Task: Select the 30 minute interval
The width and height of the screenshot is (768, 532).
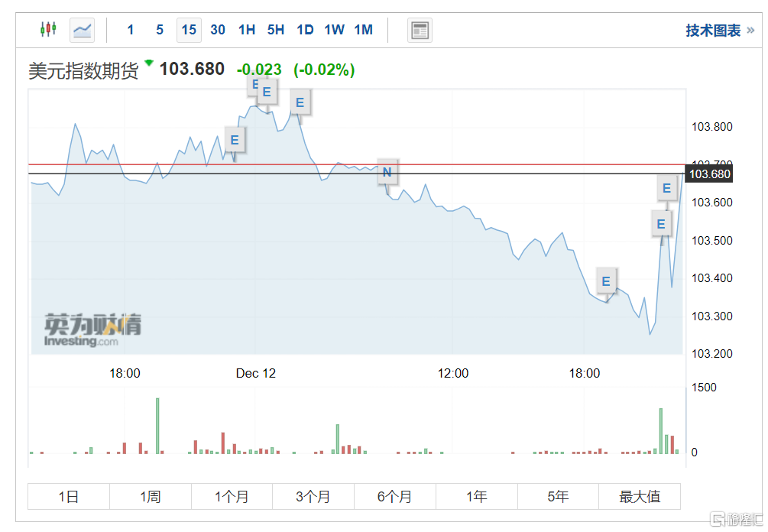Action: click(218, 30)
